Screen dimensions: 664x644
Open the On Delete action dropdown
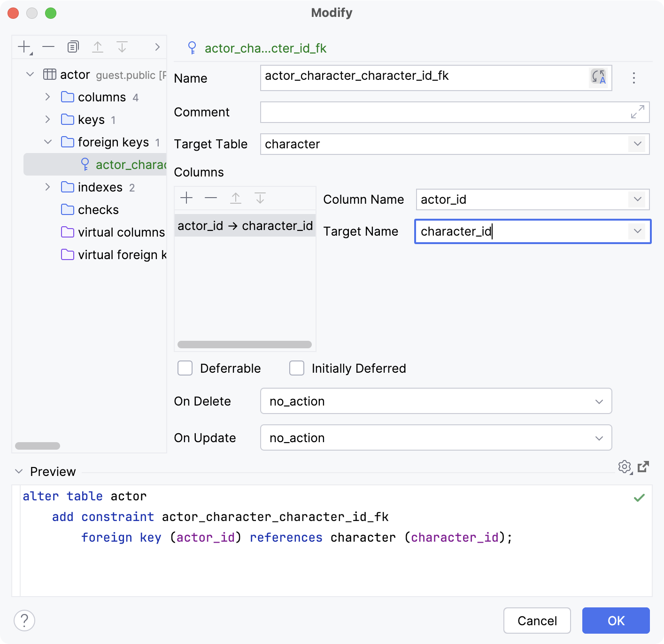[599, 401]
